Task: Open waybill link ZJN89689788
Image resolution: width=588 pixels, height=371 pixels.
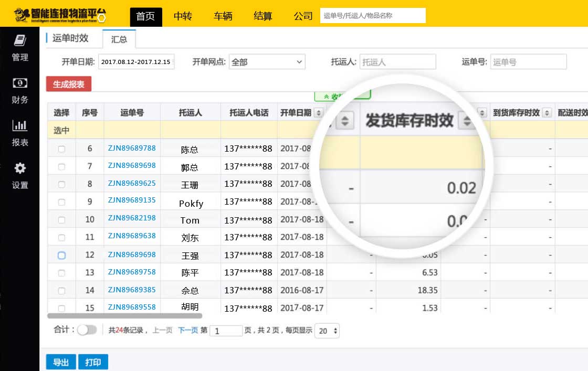Action: coord(132,148)
